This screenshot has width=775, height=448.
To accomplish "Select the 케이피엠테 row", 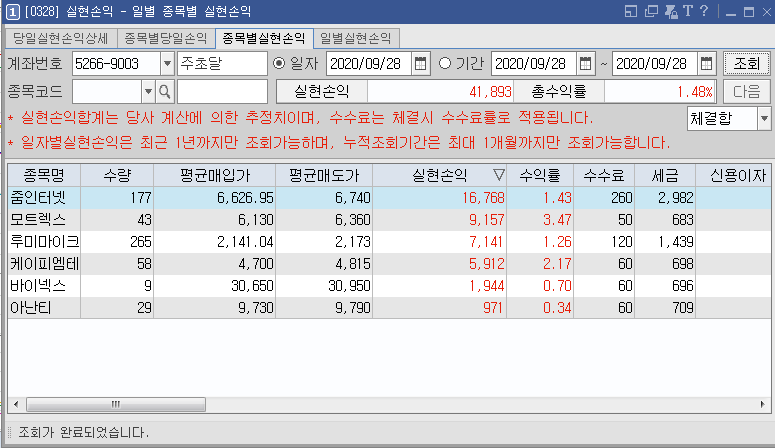I will 389,264.
